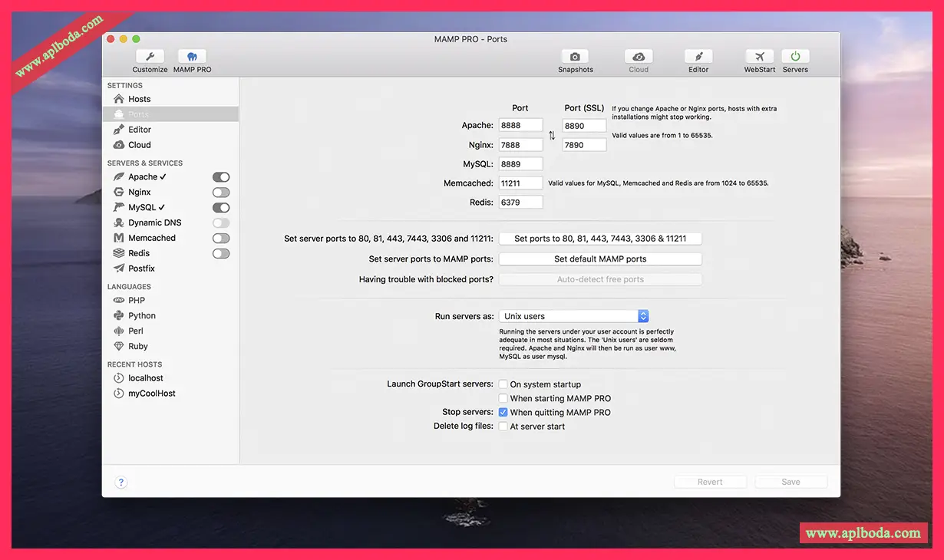Viewport: 944px width, 560px height.
Task: Select Hosts house icon in sidebar
Action: pyautogui.click(x=119, y=99)
